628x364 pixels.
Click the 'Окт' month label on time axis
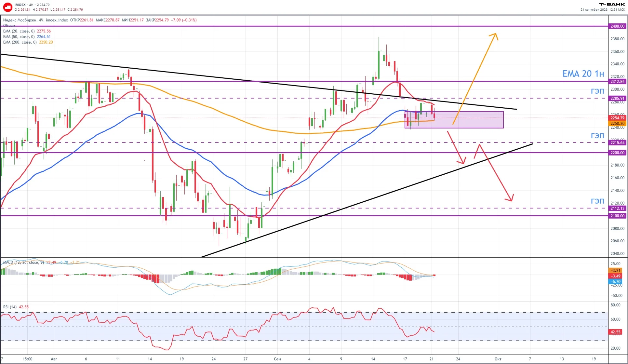498,359
